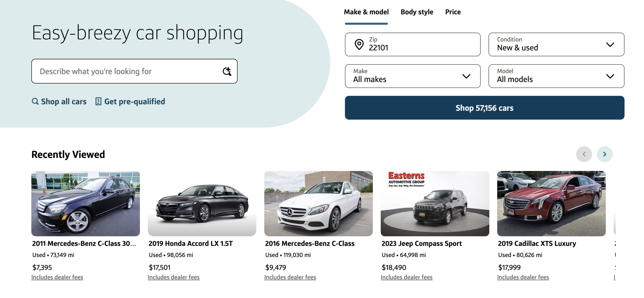Image resolution: width=644 pixels, height=298 pixels.
Task: Open the 2023 Jeep Compass Sport photo
Action: [x=435, y=204]
